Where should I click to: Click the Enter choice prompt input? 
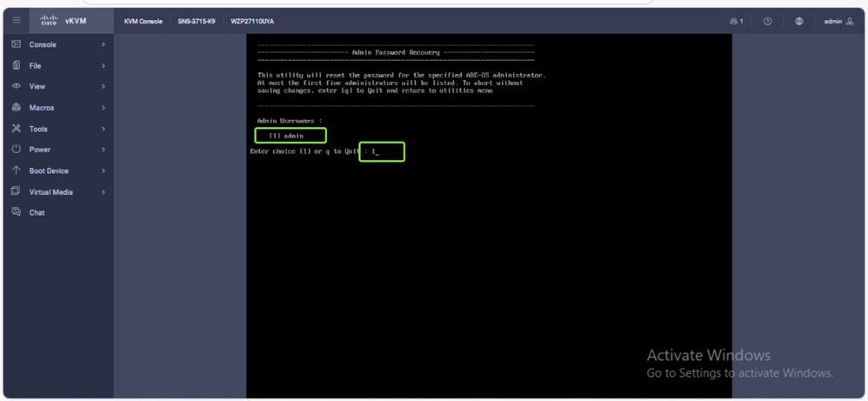point(382,151)
